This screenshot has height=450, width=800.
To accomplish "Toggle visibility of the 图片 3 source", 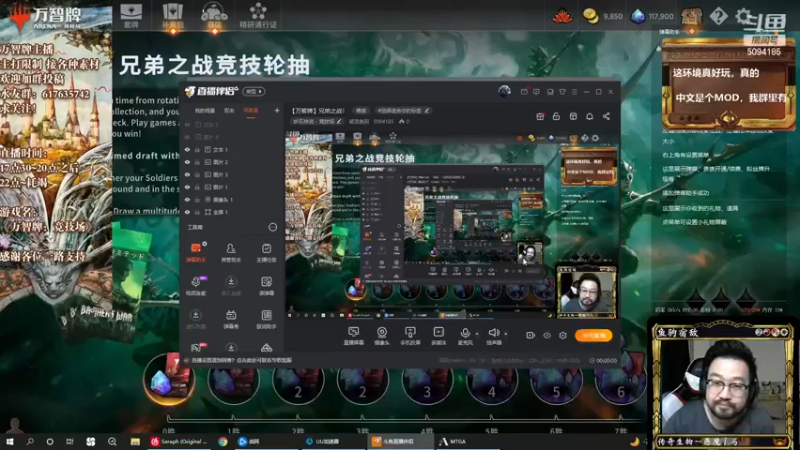I will (x=187, y=174).
